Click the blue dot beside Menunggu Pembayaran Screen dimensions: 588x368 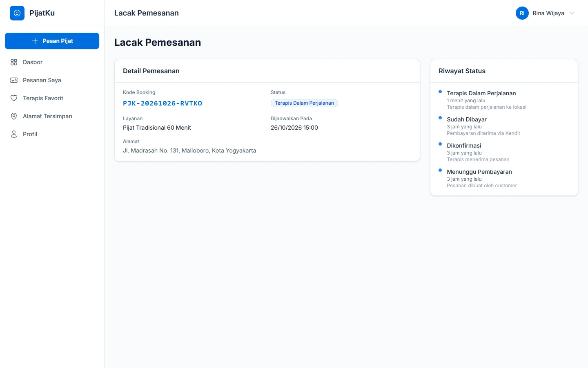tap(440, 170)
